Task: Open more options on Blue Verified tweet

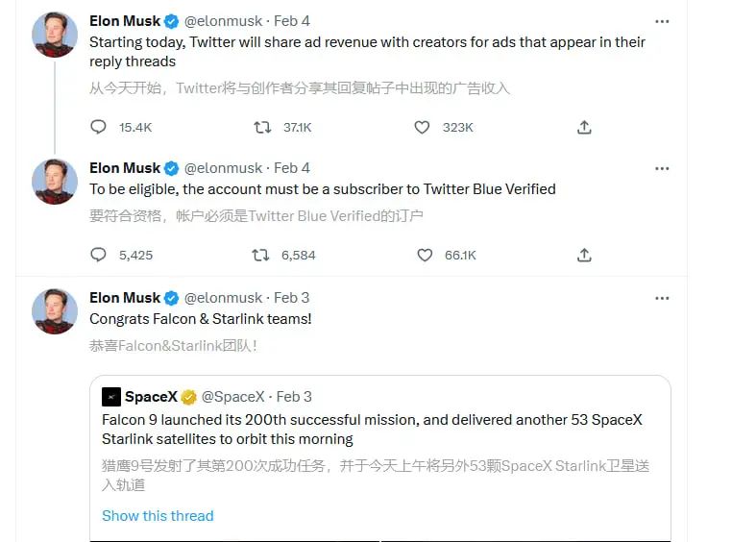Action: click(662, 168)
